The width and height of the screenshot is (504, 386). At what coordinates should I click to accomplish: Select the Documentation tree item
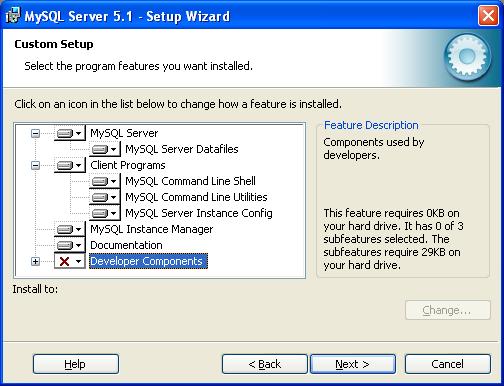click(x=126, y=245)
